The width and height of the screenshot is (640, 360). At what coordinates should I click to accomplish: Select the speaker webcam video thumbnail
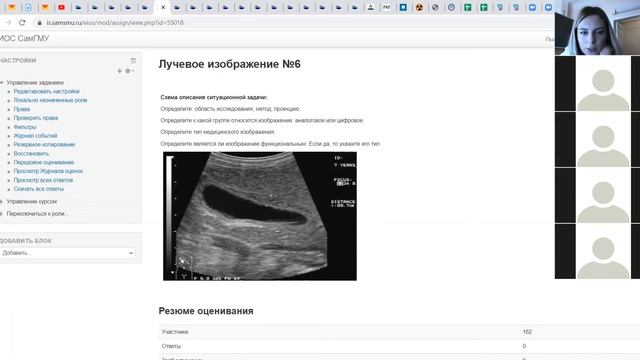click(x=597, y=27)
